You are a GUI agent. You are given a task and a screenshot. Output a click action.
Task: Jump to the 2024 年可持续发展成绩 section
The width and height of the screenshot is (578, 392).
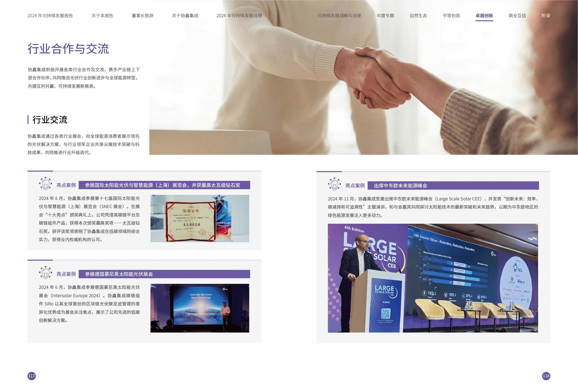(239, 16)
